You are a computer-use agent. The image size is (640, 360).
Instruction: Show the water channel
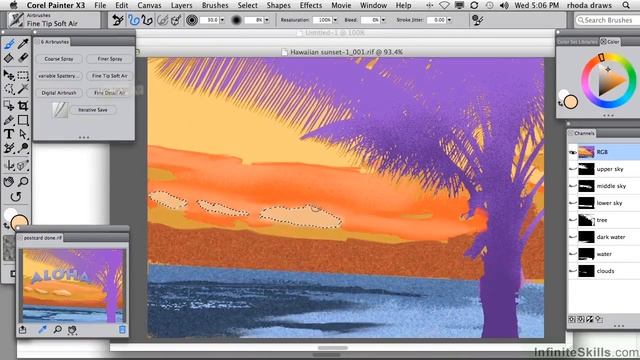pyautogui.click(x=573, y=254)
